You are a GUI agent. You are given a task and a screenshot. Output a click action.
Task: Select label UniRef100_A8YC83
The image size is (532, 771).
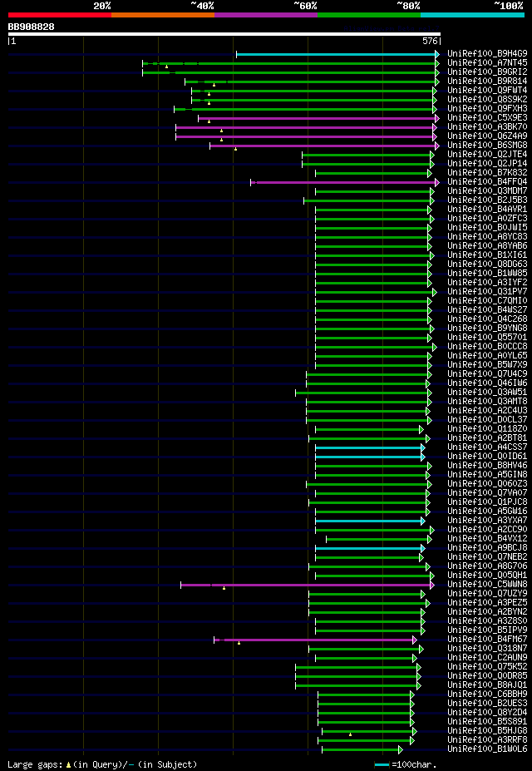click(x=488, y=236)
